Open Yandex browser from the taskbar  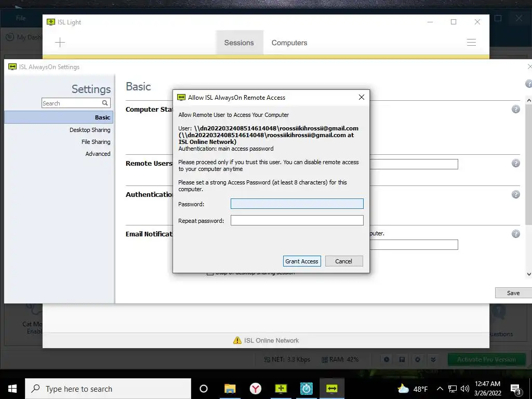pyautogui.click(x=255, y=389)
